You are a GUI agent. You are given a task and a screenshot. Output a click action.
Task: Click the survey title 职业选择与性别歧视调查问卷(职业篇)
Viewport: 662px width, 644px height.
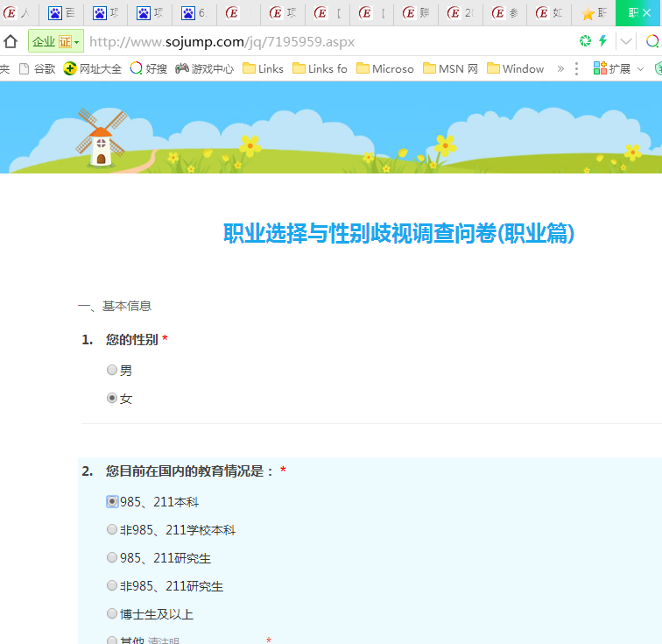click(398, 233)
